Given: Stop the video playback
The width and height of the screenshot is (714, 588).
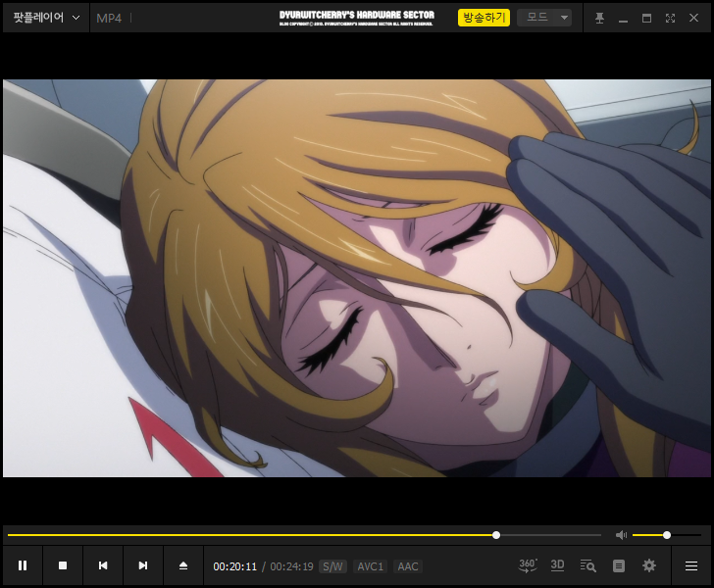Looking at the screenshot, I should 63,565.
